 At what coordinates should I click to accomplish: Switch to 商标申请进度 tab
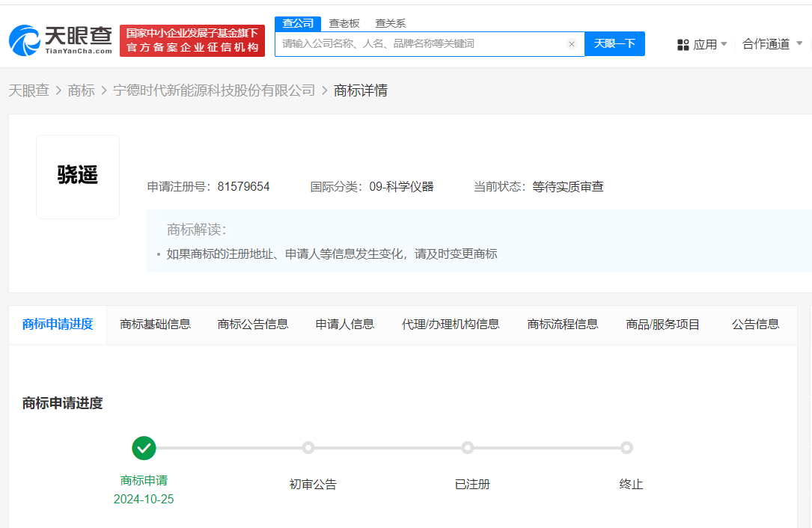pos(58,325)
